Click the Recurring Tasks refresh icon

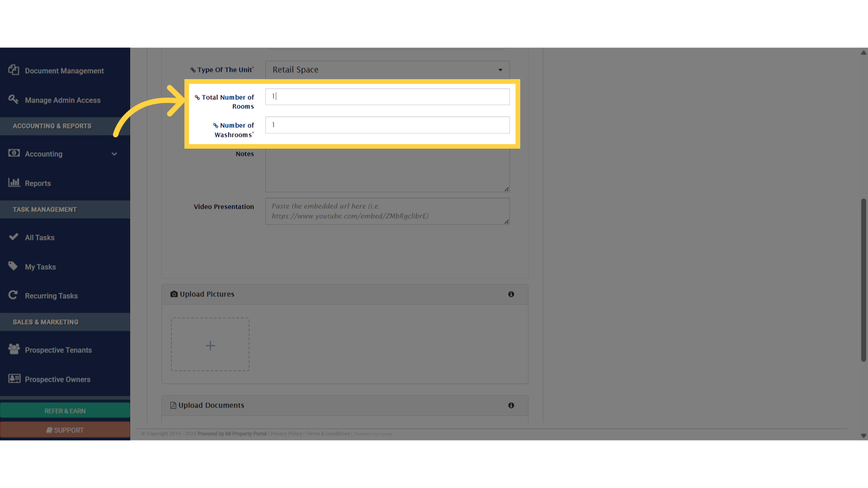(x=13, y=295)
